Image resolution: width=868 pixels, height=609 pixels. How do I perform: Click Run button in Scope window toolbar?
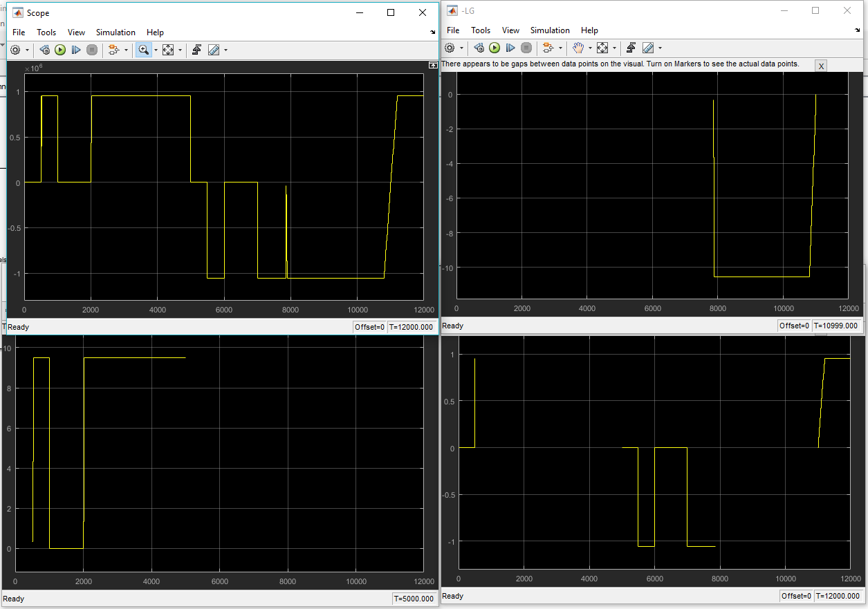click(x=60, y=50)
